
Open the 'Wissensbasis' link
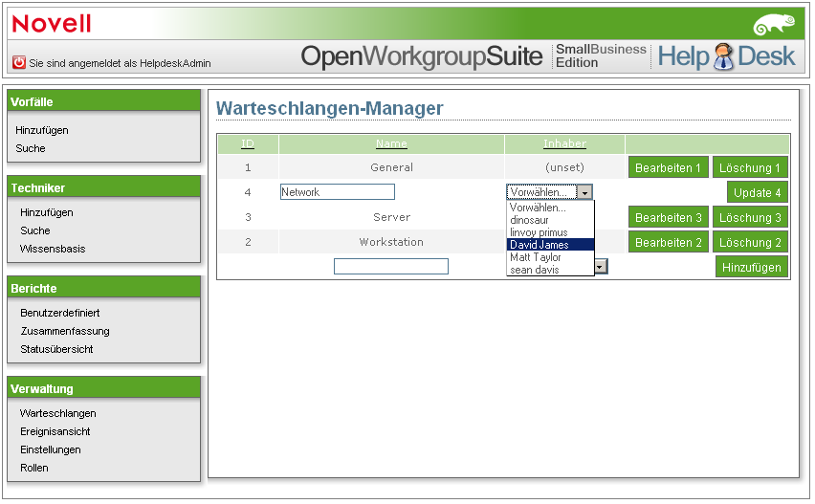pyautogui.click(x=53, y=249)
